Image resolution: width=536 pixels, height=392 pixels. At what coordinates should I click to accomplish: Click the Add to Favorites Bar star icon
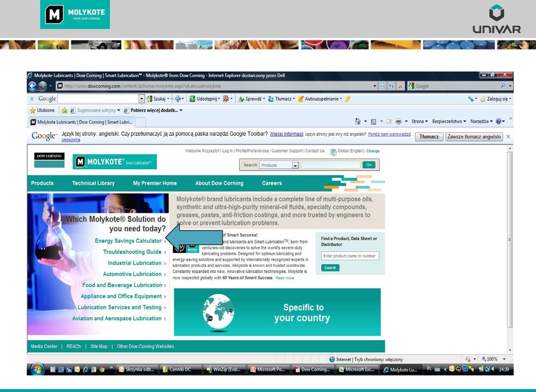tap(64, 111)
